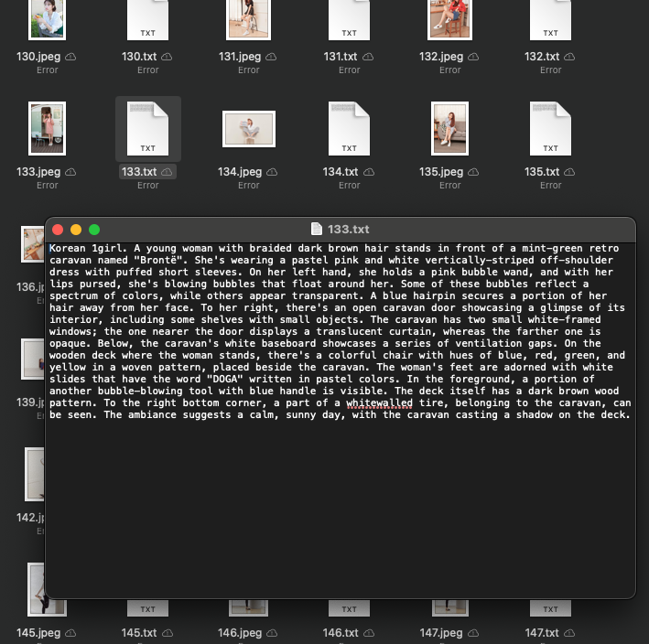This screenshot has height=644, width=649.
Task: Click the 131.jpeg image thumbnail
Action: (x=249, y=19)
